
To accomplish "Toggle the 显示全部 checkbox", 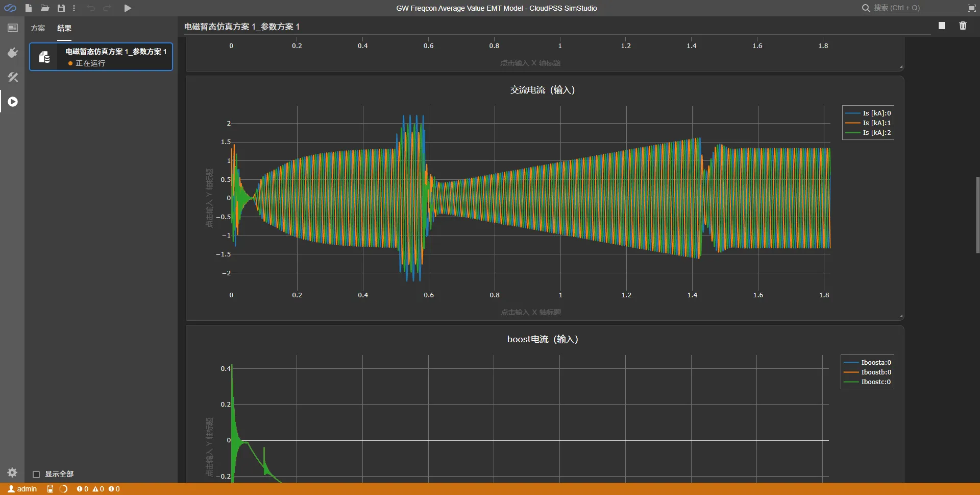I will tap(36, 474).
